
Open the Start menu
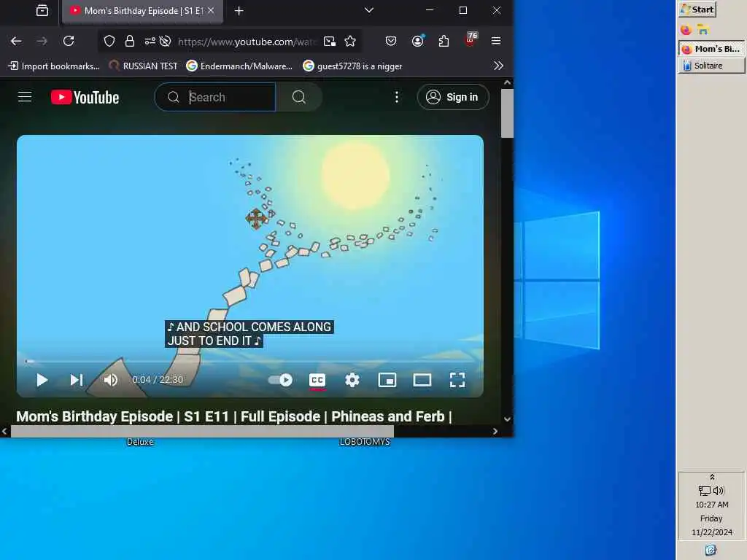click(697, 9)
